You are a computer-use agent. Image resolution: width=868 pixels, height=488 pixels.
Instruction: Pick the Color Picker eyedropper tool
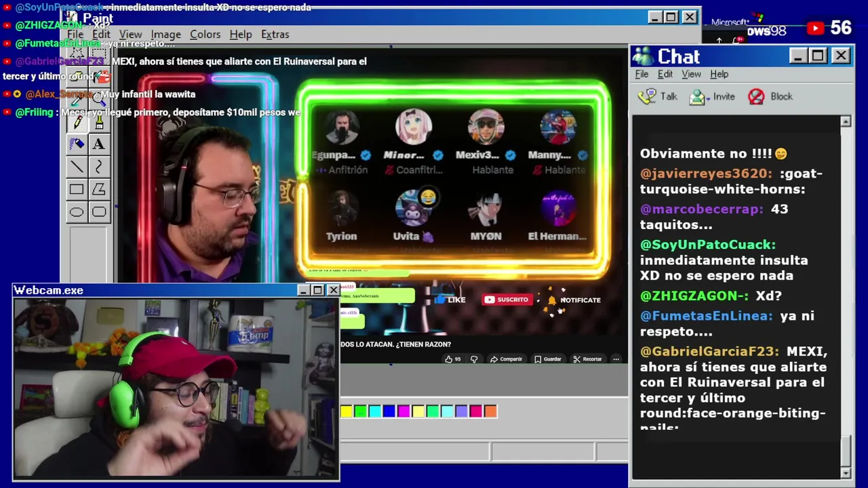coord(77,100)
